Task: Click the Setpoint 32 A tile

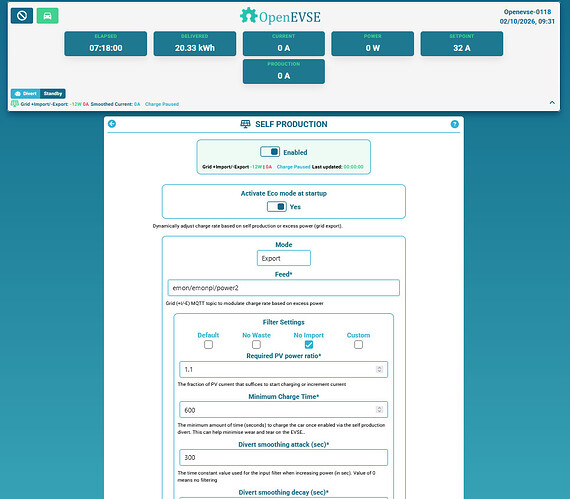Action: tap(462, 44)
